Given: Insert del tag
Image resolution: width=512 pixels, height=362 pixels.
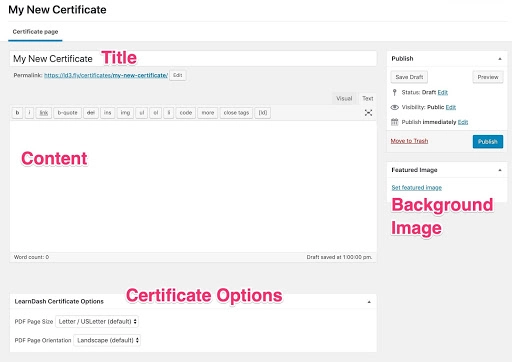Looking at the screenshot, I should (x=91, y=113).
